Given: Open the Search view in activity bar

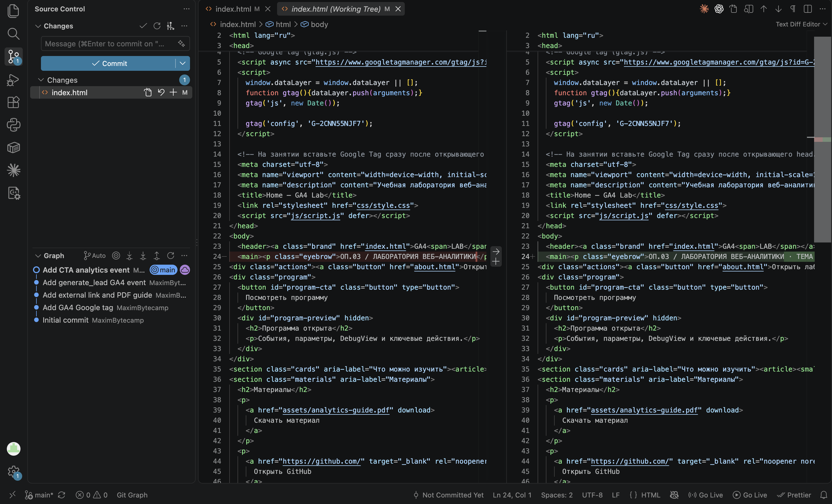Looking at the screenshot, I should point(13,33).
